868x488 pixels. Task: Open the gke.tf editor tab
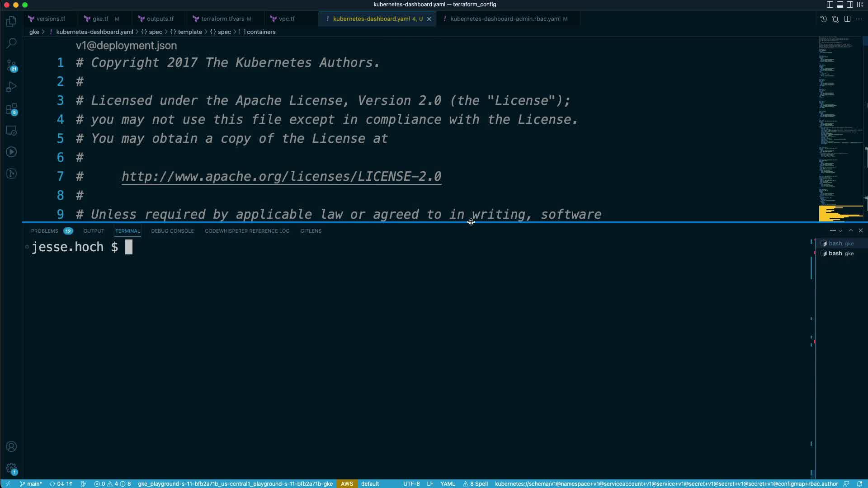(100, 19)
